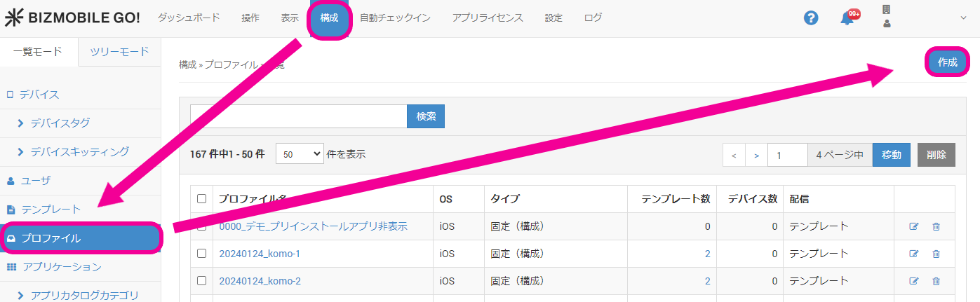Switch to the ツリーモード tab

pyautogui.click(x=121, y=52)
